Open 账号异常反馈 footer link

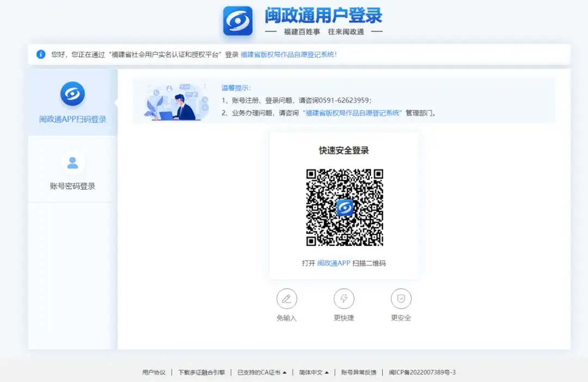(358, 372)
